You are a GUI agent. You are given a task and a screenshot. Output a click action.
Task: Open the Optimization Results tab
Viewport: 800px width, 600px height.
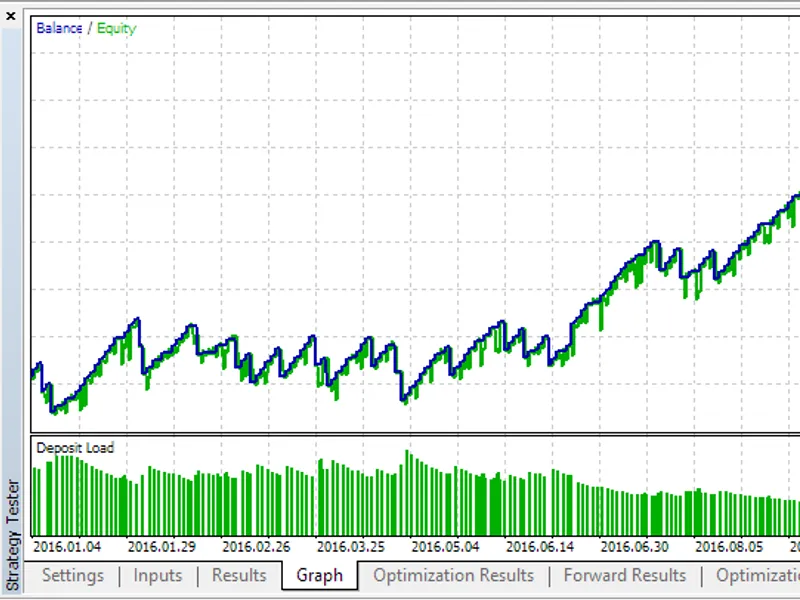pos(454,576)
